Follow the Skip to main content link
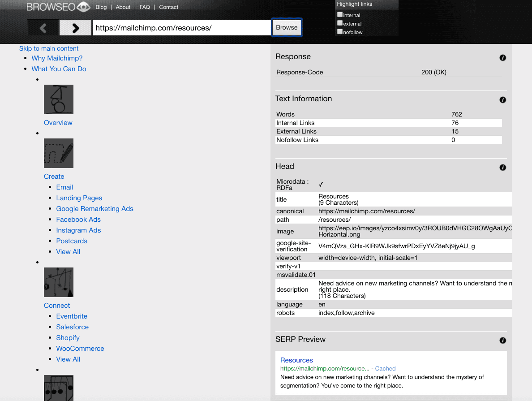 click(x=49, y=48)
